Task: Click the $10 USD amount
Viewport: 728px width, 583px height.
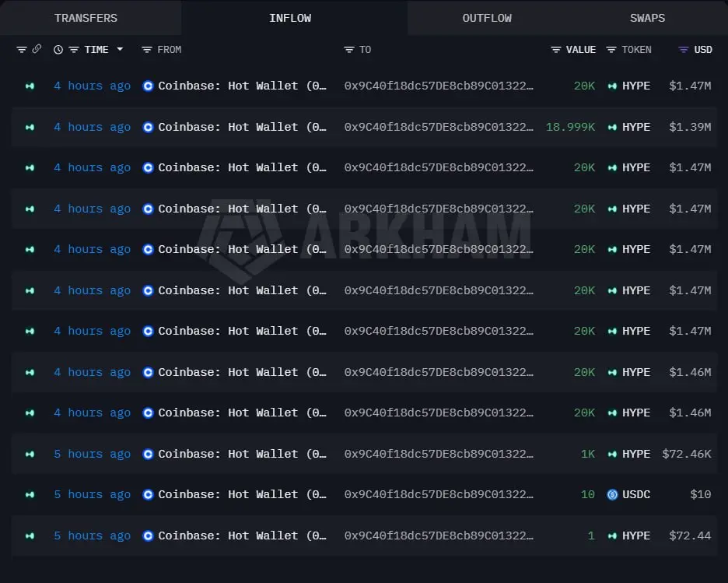Action: (701, 494)
